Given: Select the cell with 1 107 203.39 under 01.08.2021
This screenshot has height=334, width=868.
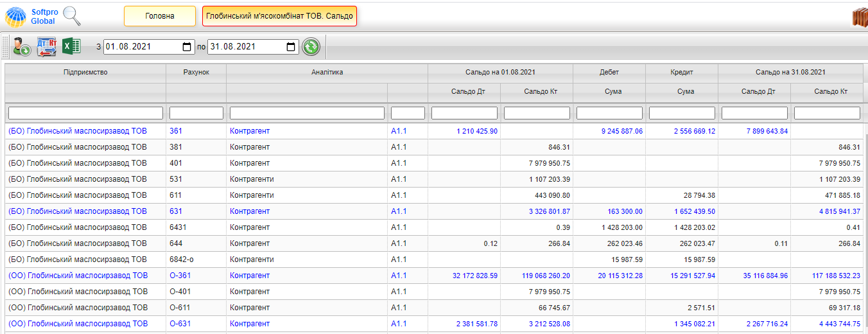Looking at the screenshot, I should click(537, 179).
